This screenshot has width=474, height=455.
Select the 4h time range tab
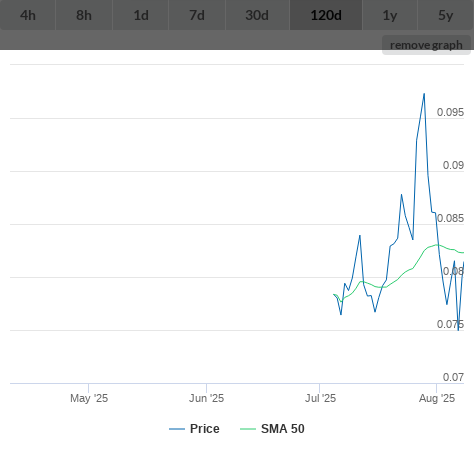coord(28,15)
